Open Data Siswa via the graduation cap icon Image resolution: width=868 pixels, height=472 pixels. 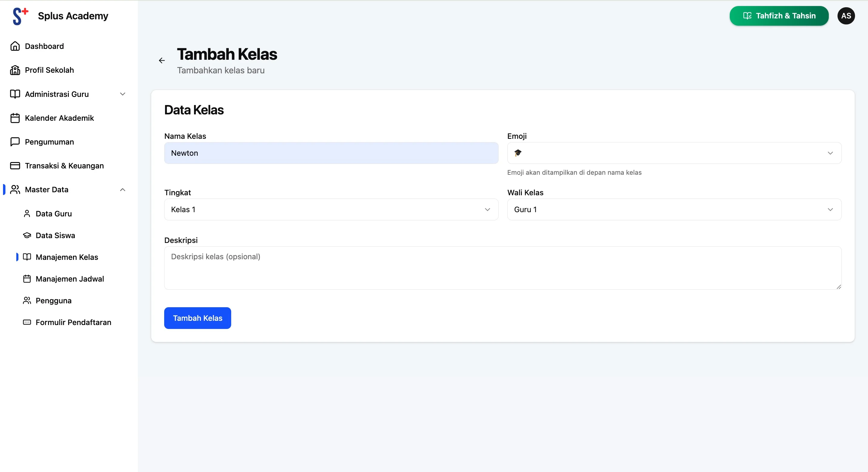27,235
